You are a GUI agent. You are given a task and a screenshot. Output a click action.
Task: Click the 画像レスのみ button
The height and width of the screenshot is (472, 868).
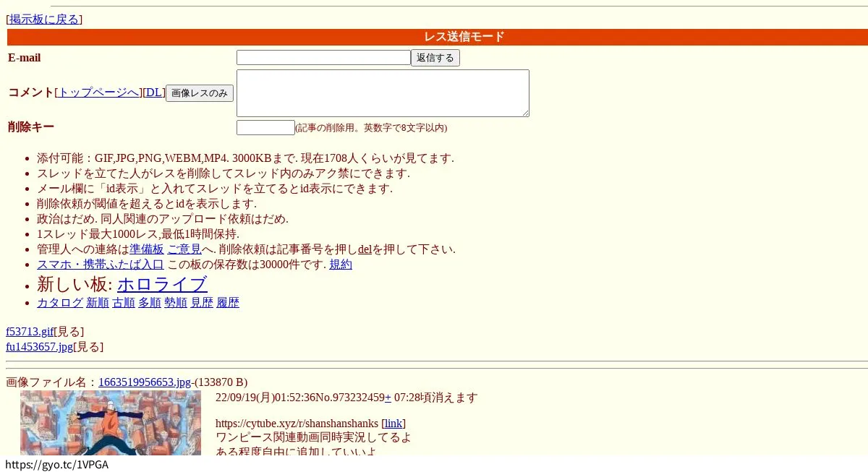click(x=199, y=93)
